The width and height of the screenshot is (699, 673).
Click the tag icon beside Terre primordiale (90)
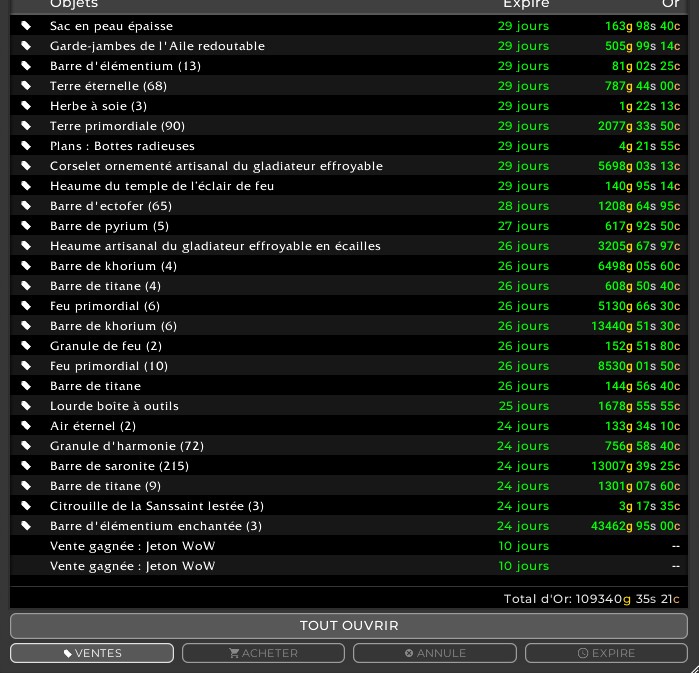click(x=26, y=126)
